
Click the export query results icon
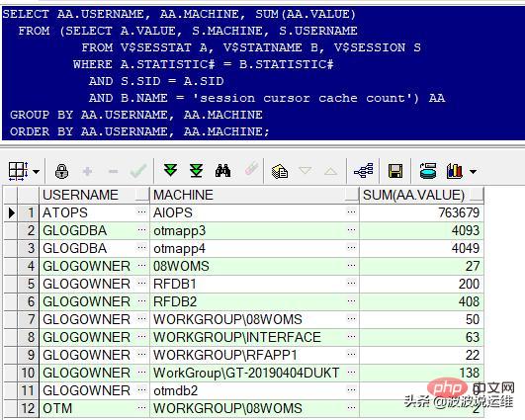pos(280,172)
